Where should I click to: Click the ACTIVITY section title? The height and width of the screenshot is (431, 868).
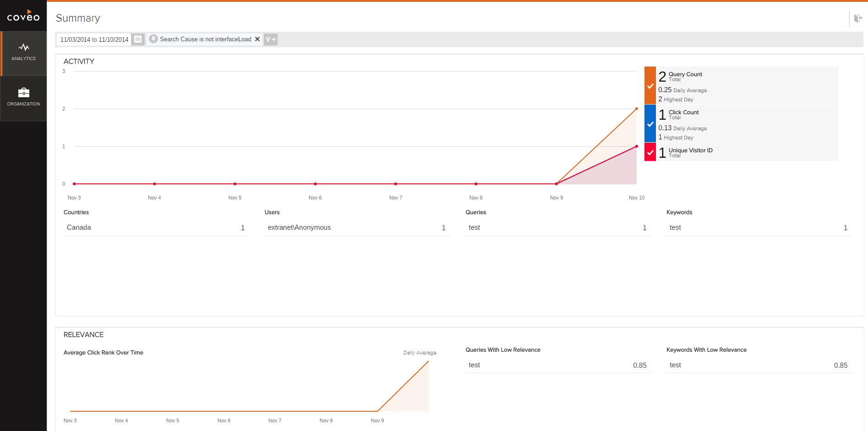click(x=79, y=61)
